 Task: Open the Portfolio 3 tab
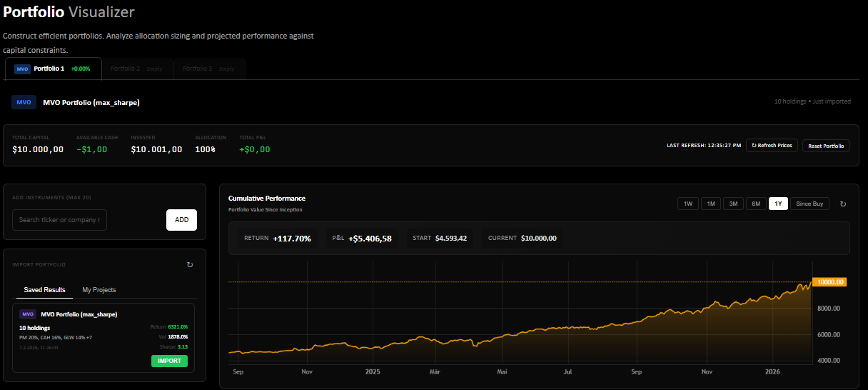(x=208, y=69)
